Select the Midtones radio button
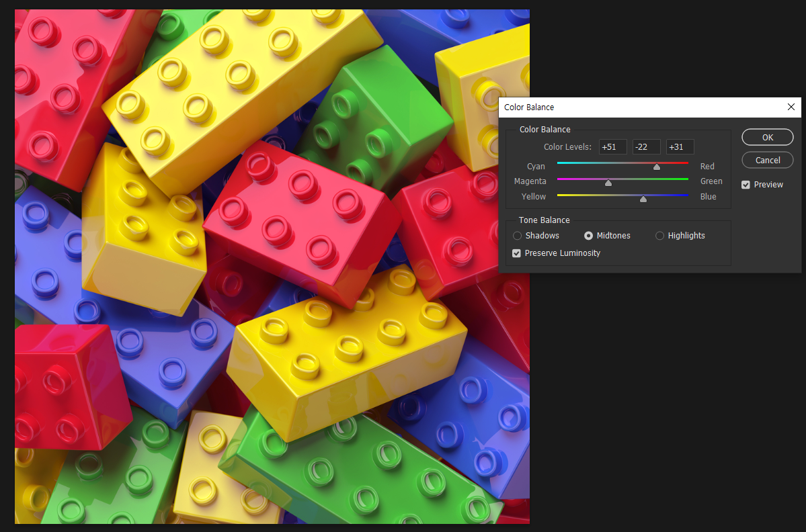This screenshot has height=532, width=806. (x=589, y=236)
